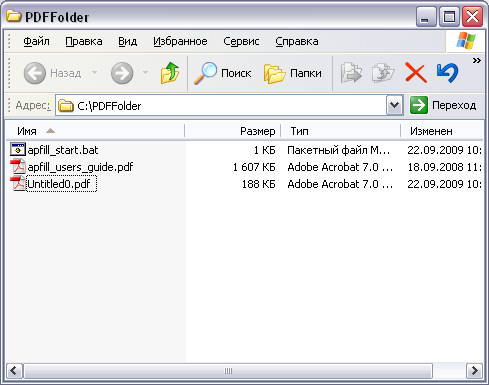Open the address bar dropdown arrow
The width and height of the screenshot is (489, 385).
(x=394, y=105)
